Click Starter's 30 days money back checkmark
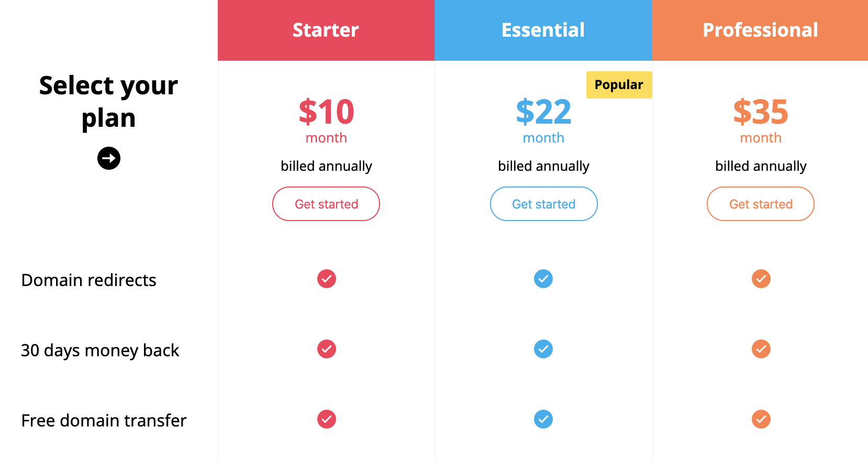 point(327,349)
